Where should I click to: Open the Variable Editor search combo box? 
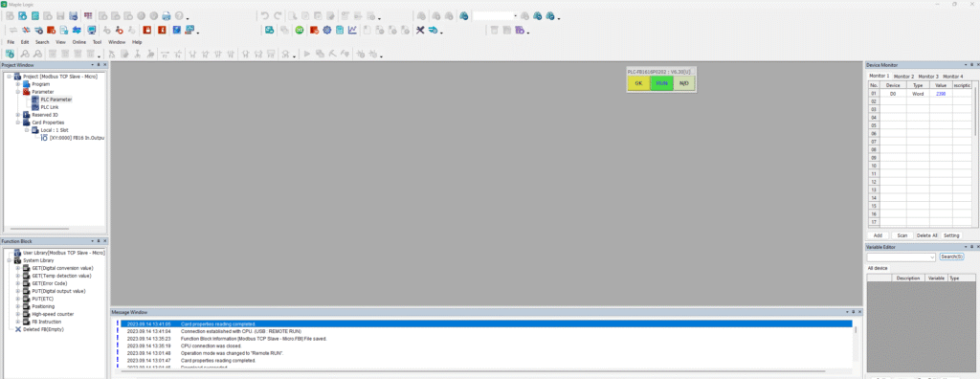(902, 257)
